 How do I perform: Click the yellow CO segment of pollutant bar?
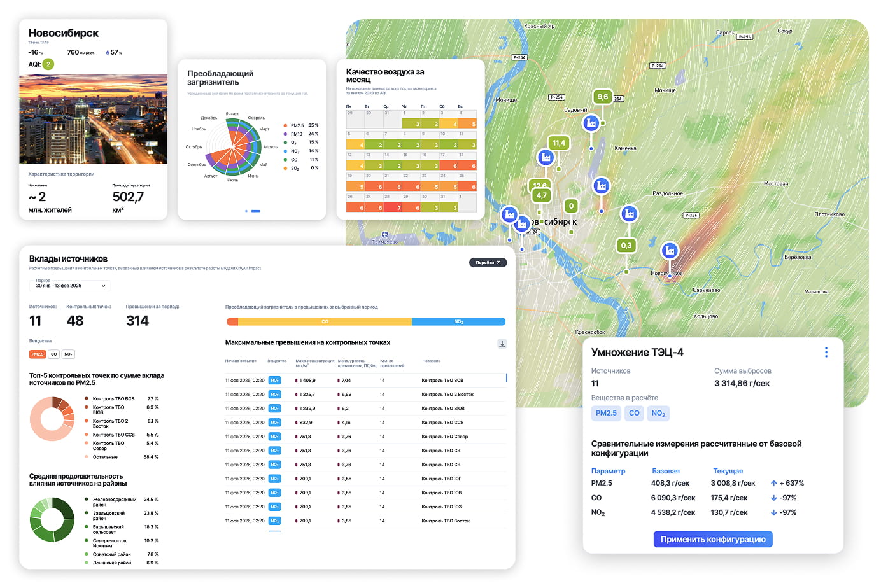click(x=325, y=322)
